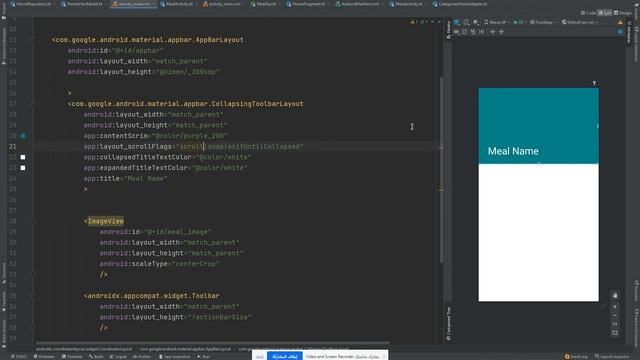The image size is (640, 360).
Task: Open the activity_main.xml tab
Action: tap(224, 4)
